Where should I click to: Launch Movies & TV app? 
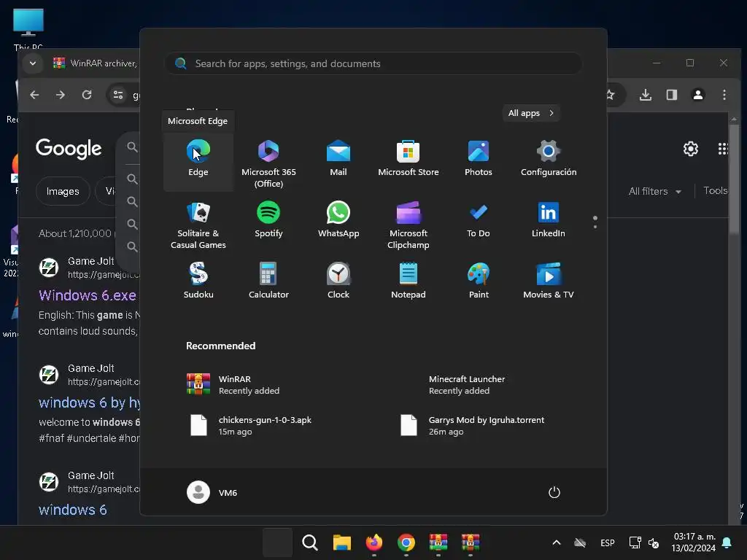(549, 281)
